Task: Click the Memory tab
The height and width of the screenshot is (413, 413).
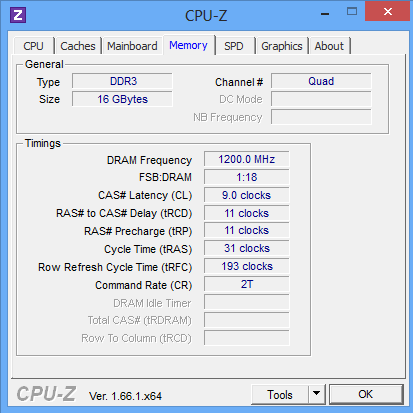Action: pyautogui.click(x=188, y=45)
